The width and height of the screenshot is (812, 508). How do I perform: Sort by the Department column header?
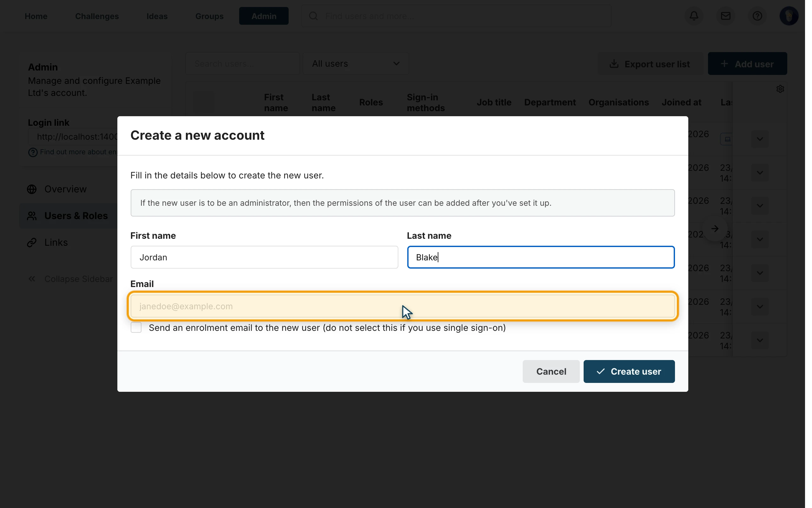tap(550, 103)
